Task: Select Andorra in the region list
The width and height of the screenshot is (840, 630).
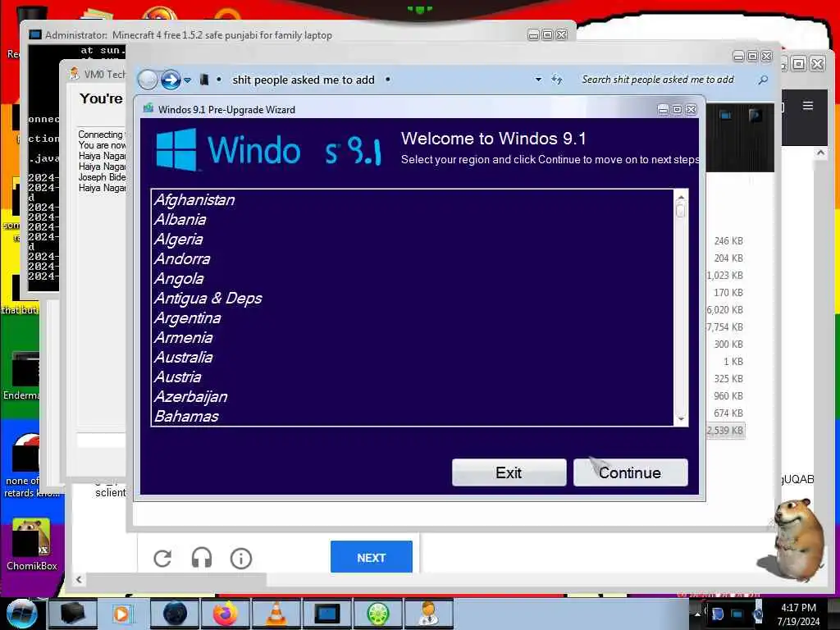Action: pyautogui.click(x=412, y=258)
